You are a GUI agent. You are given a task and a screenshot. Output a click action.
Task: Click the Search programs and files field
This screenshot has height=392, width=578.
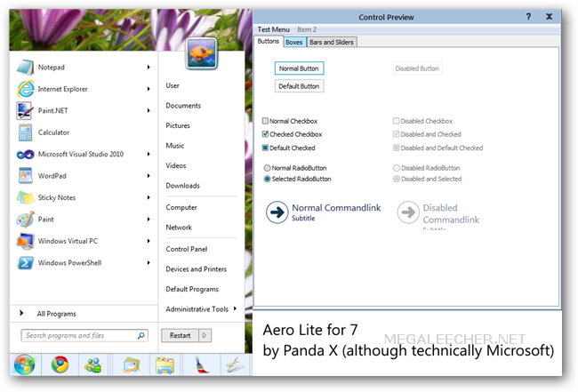coord(84,336)
